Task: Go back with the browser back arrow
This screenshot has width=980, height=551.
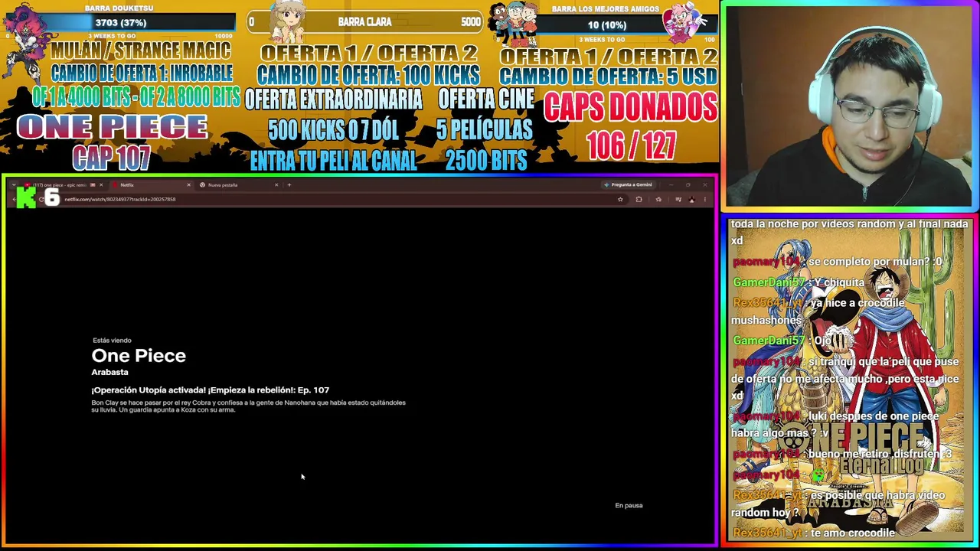Action: 15,200
